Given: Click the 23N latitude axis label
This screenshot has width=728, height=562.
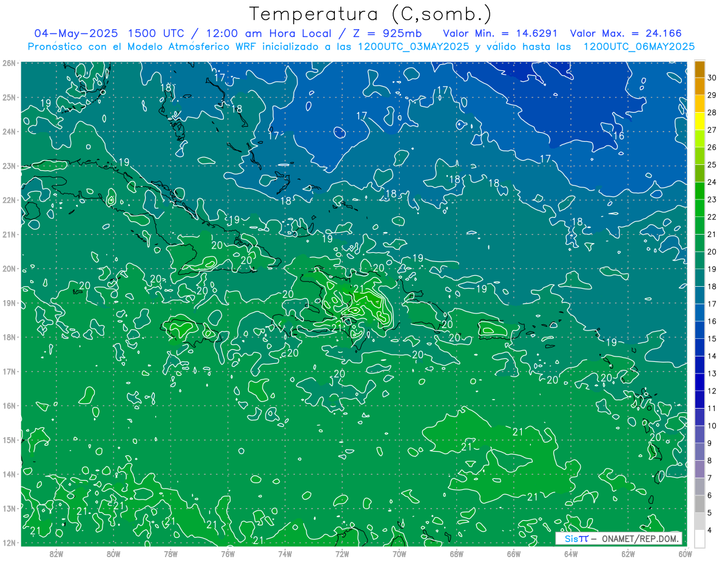Looking at the screenshot, I should (x=9, y=166).
